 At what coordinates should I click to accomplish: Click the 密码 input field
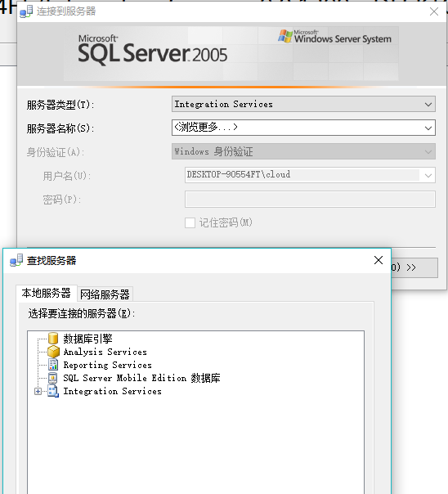coord(310,199)
